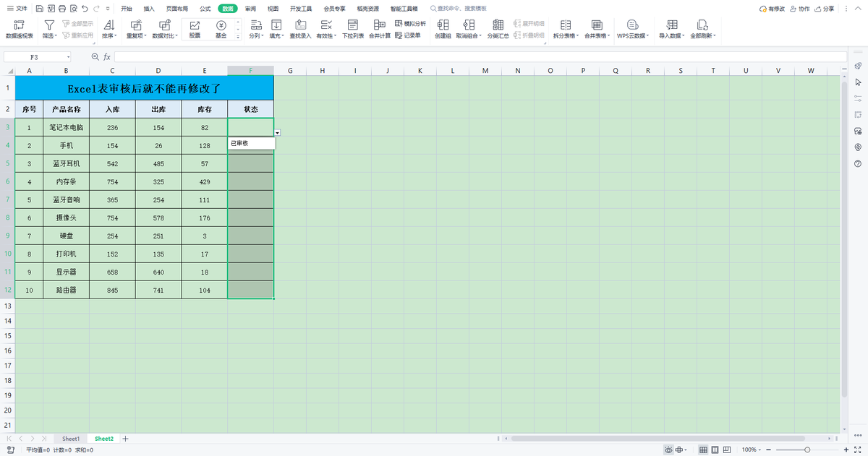Switch to the 页面布局 ribbon tab

click(177, 9)
